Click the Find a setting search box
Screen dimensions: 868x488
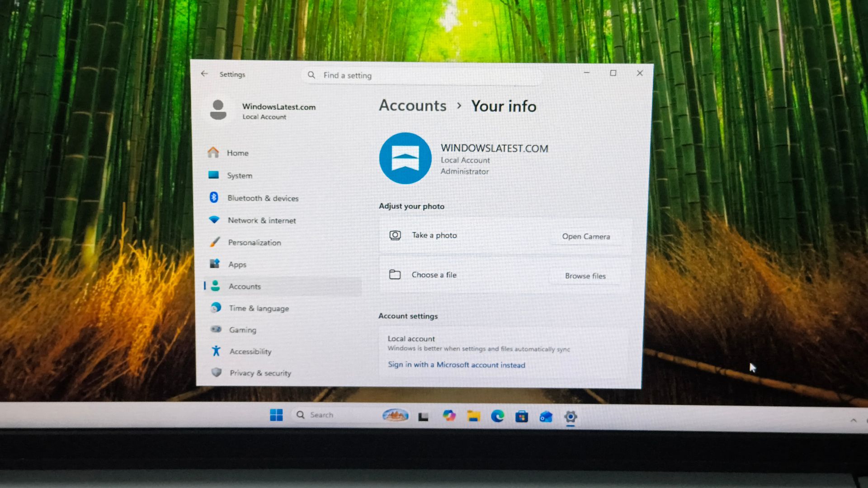click(422, 75)
